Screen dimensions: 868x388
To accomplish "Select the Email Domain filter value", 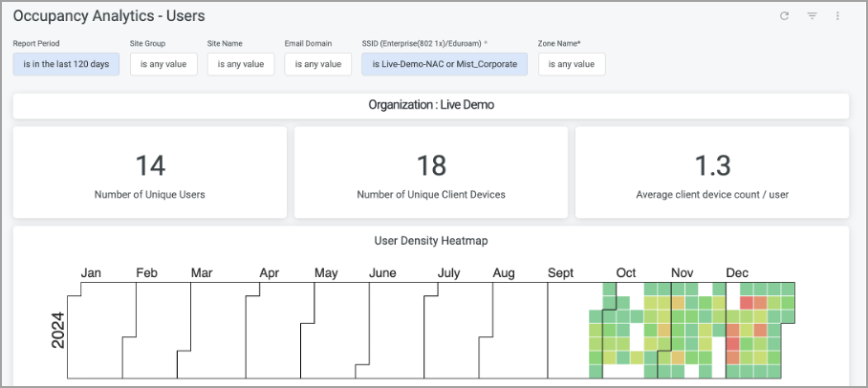I will click(x=317, y=64).
